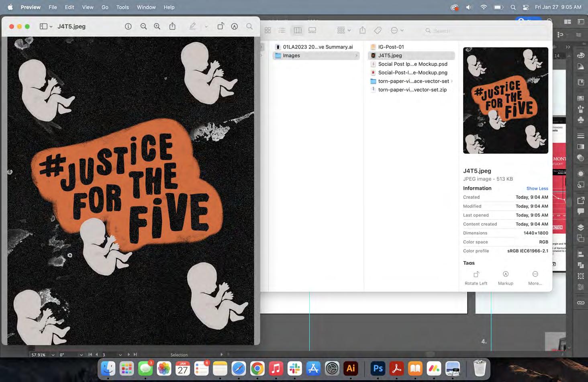Open the View menu in menu bar
Image resolution: width=588 pixels, height=382 pixels.
pos(88,7)
